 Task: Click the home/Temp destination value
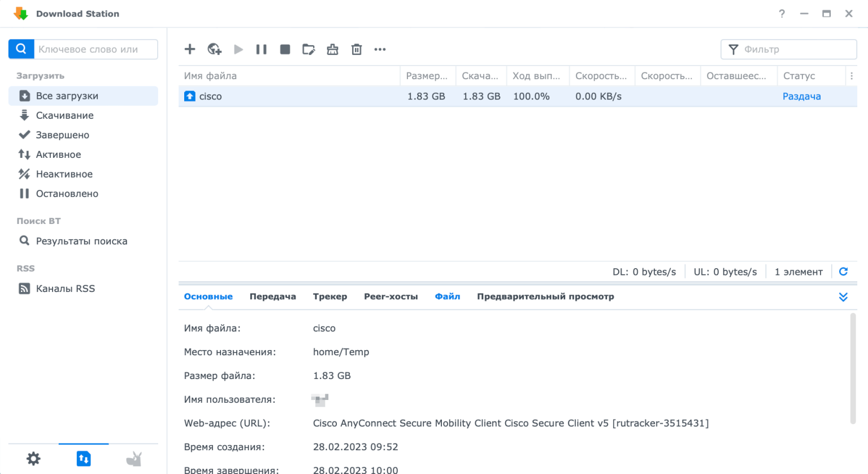(x=341, y=352)
